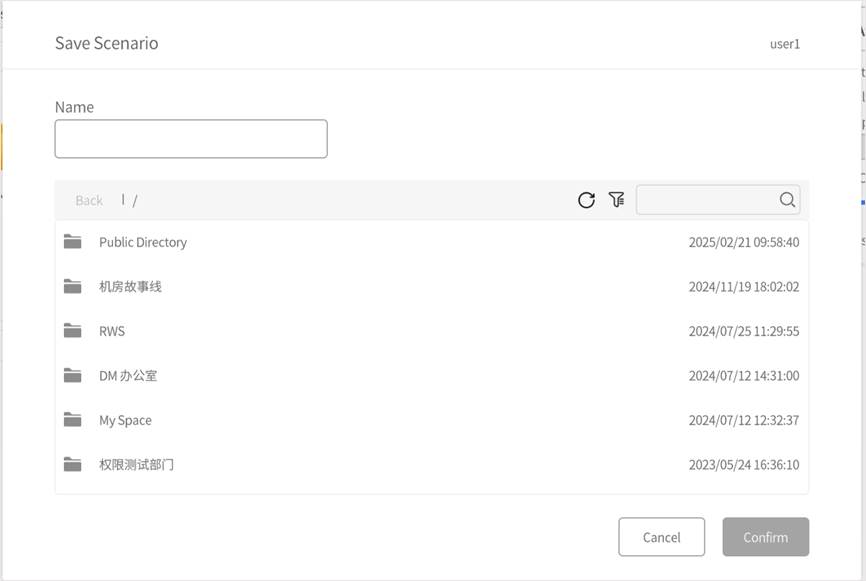Click the RWS folder icon
The height and width of the screenshot is (581, 866).
coord(72,331)
